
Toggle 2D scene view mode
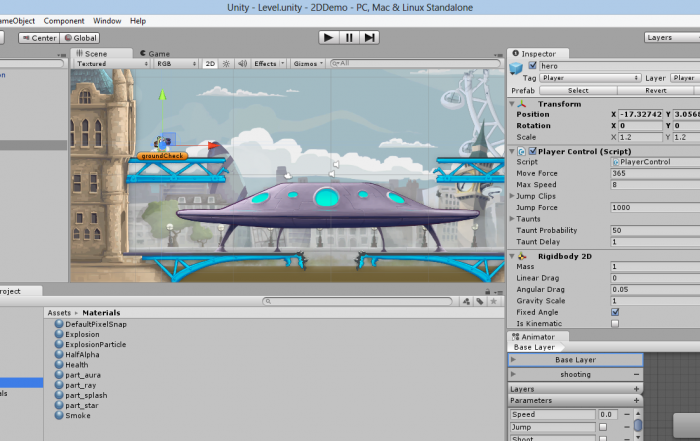pos(210,63)
